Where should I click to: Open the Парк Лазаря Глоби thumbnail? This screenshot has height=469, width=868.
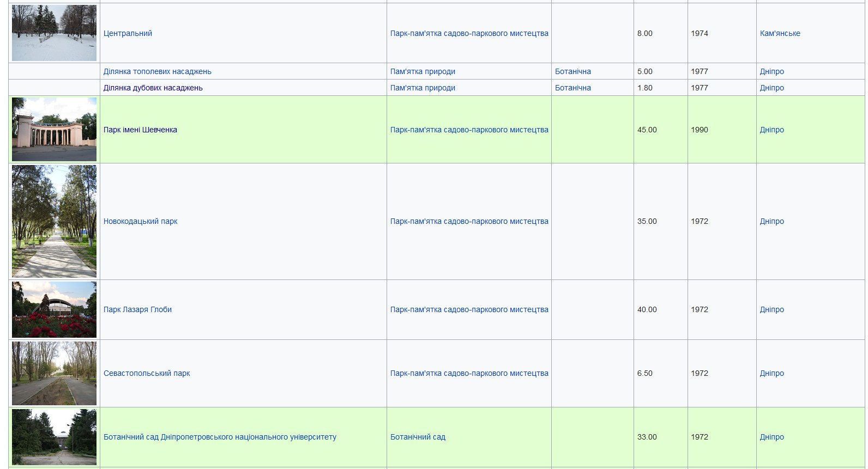54,309
